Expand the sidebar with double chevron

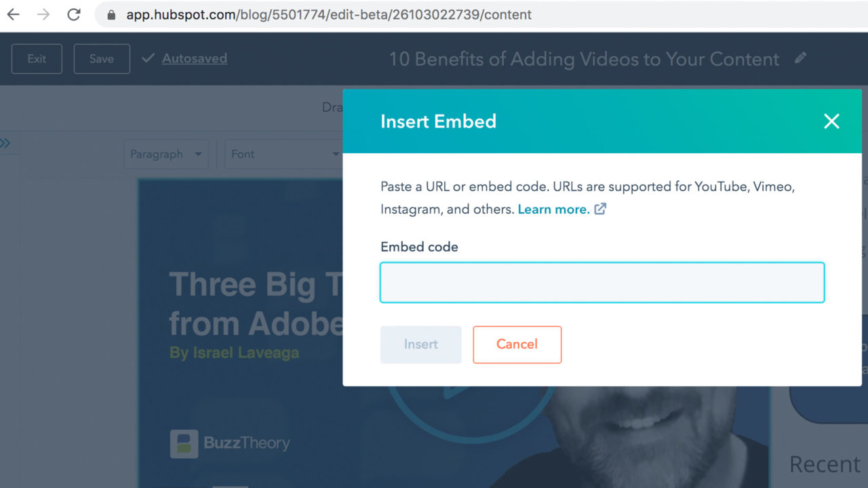(x=5, y=143)
